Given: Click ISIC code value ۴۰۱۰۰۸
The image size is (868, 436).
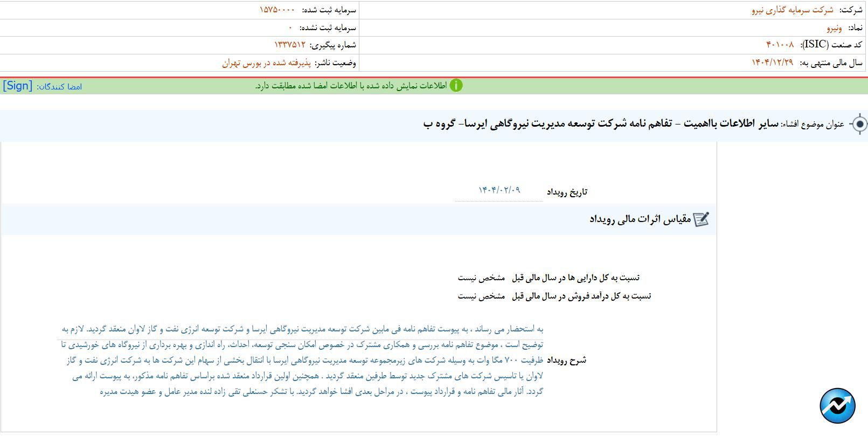Looking at the screenshot, I should click(780, 45).
